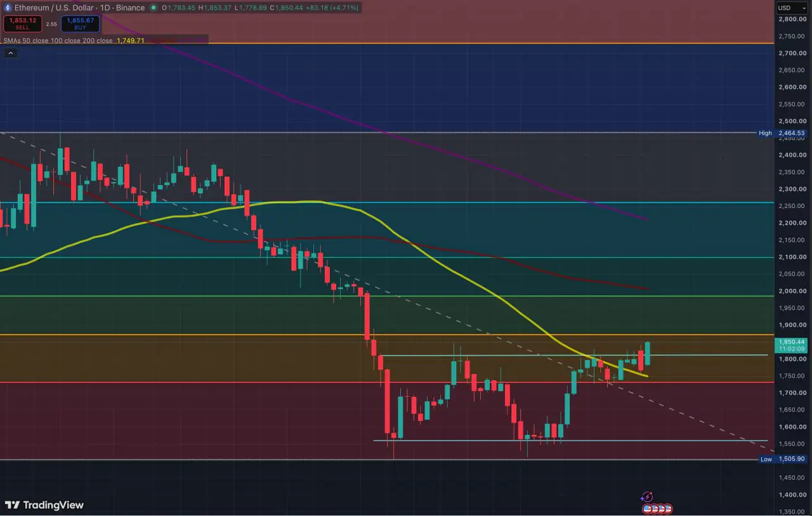
Task: Click the 1,853.12 SELL button
Action: pos(22,24)
